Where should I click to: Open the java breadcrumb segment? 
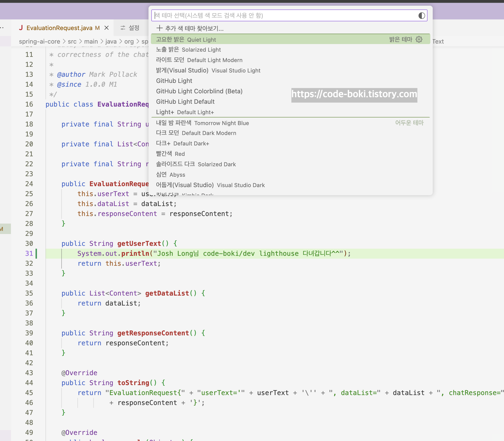coord(111,42)
